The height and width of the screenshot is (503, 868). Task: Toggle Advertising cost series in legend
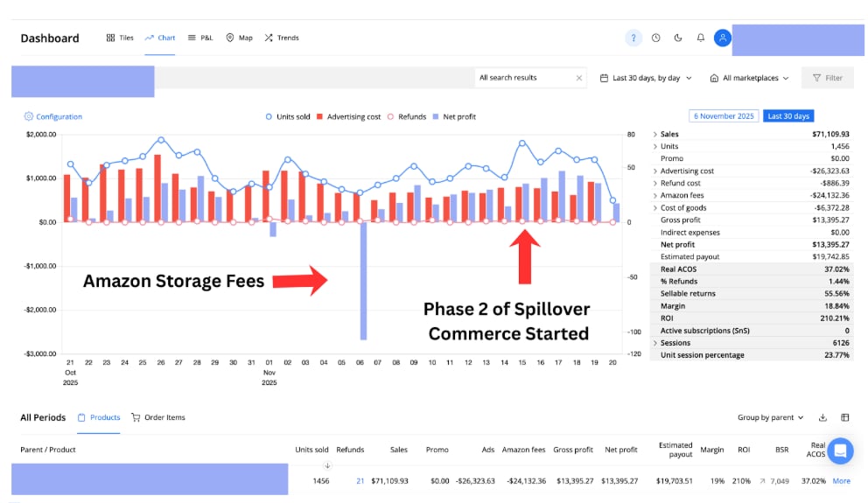348,116
